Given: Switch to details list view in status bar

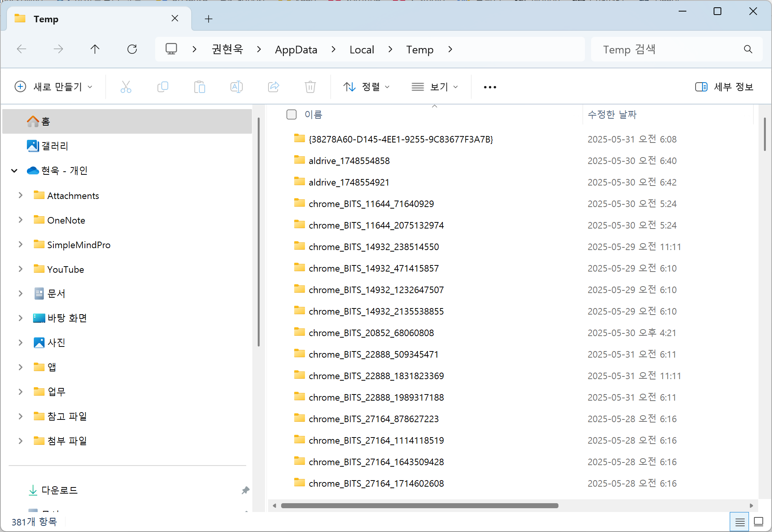Looking at the screenshot, I should 740,522.
